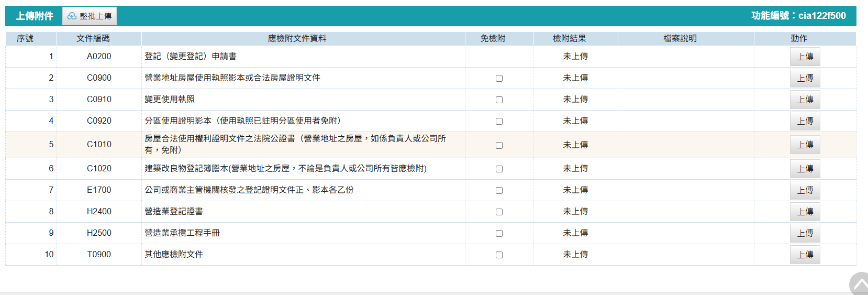The image size is (868, 295).
Task: Click the 應檢附文件資料 column header
Action: pos(297,38)
